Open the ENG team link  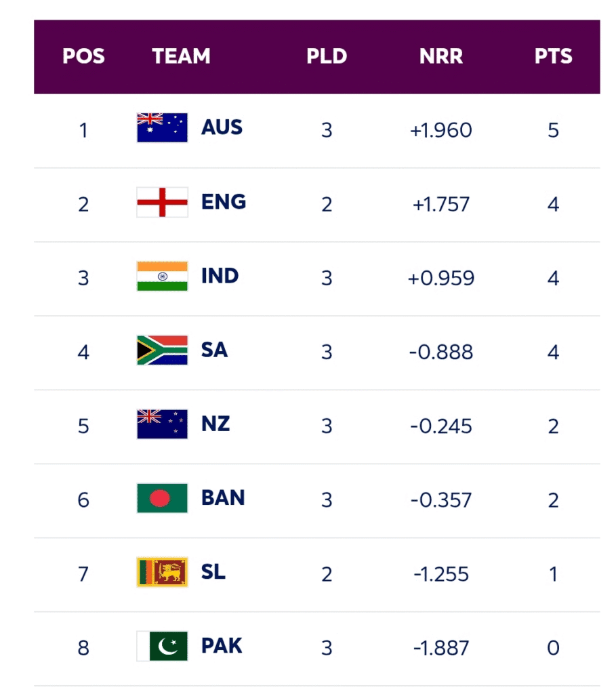pos(223,202)
